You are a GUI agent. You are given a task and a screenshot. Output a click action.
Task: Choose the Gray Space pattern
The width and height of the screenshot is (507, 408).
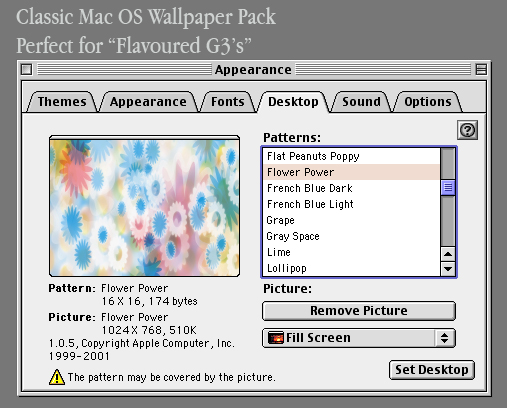[x=352, y=236]
